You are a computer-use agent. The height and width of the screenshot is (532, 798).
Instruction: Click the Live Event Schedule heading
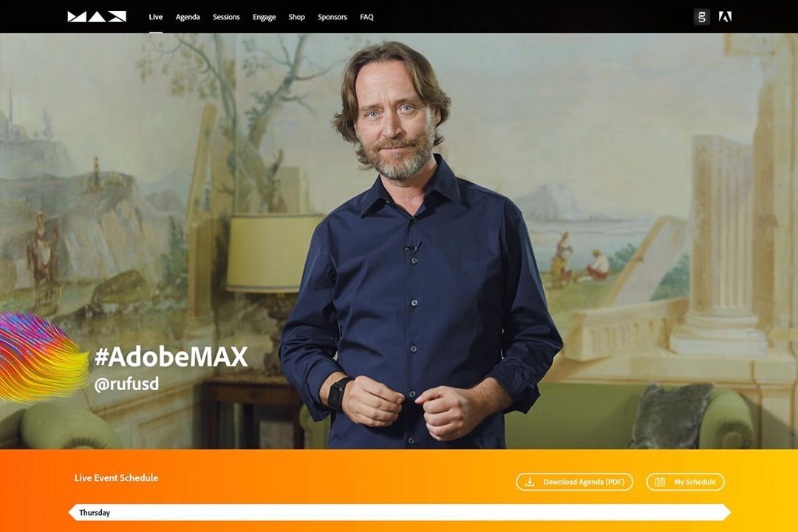coord(116,477)
